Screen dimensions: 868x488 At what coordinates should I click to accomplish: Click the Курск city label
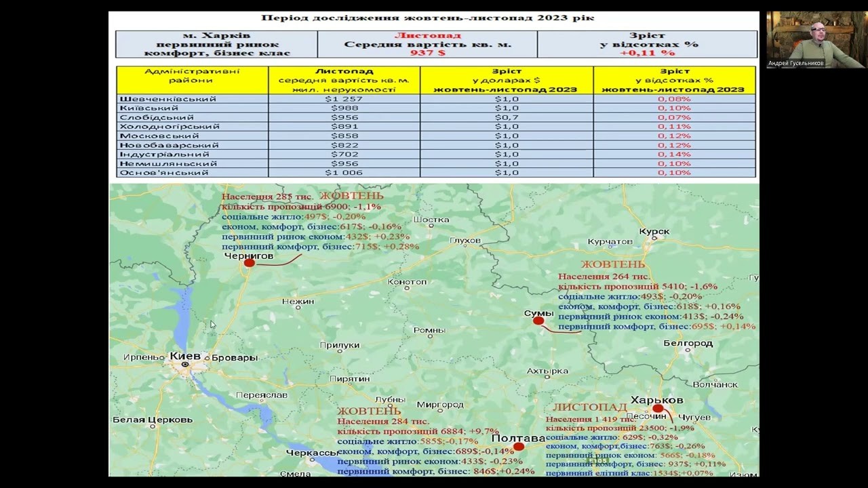point(654,232)
